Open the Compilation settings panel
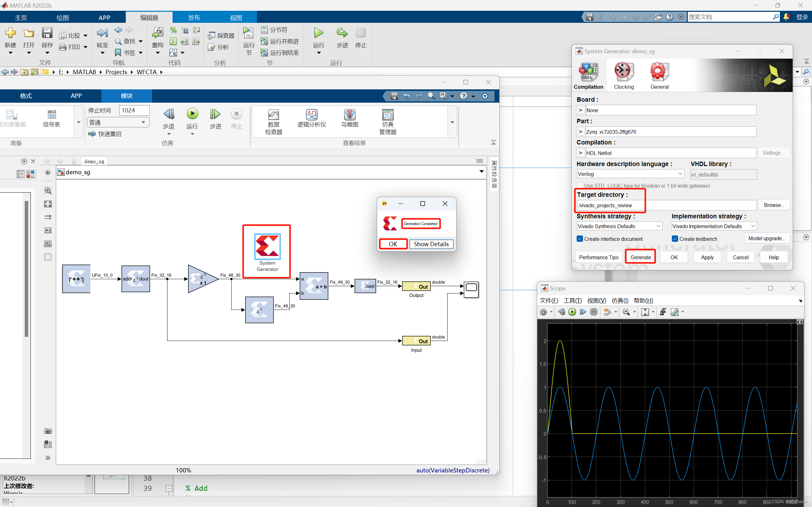The image size is (812, 507). point(589,75)
